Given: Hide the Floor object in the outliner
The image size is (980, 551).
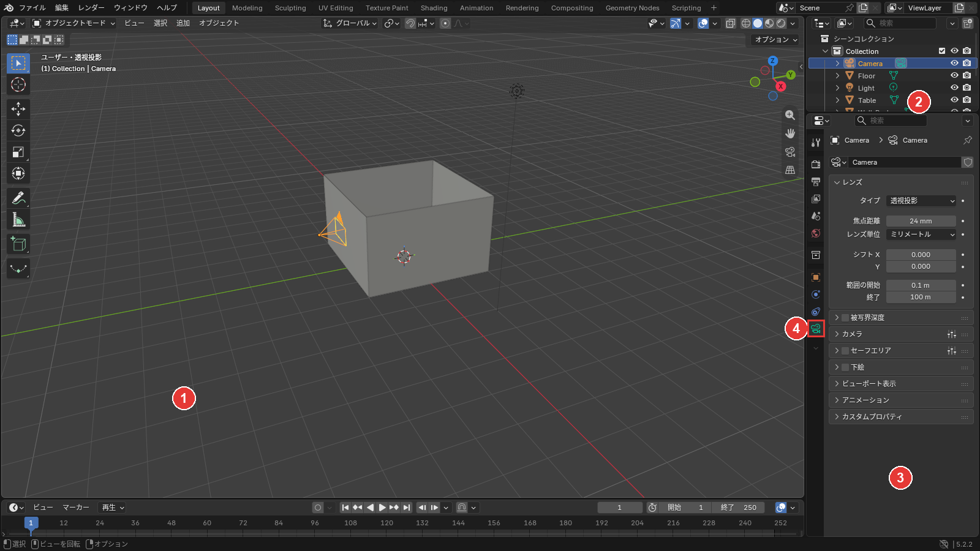Looking at the screenshot, I should pyautogui.click(x=954, y=75).
